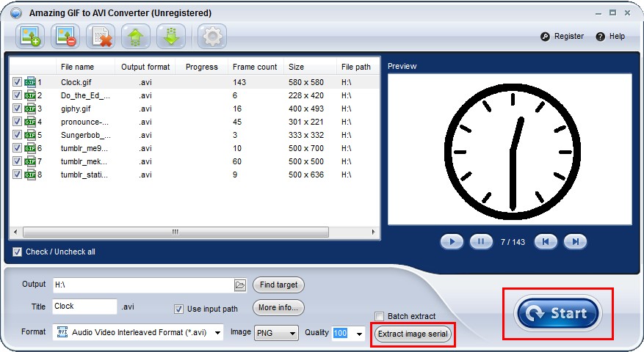The image size is (644, 352).
Task: Open the Help menu item
Action: [611, 36]
